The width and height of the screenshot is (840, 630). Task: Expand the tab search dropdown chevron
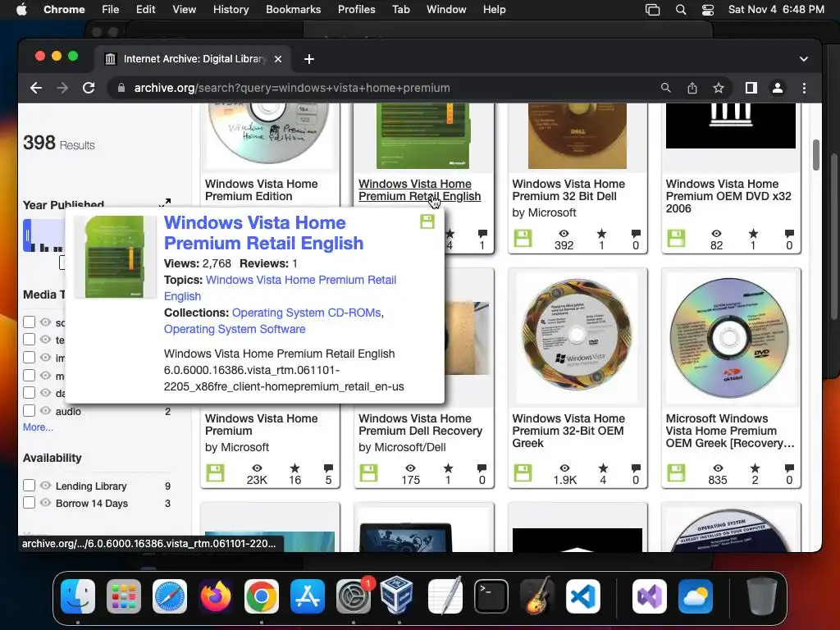[x=804, y=59]
